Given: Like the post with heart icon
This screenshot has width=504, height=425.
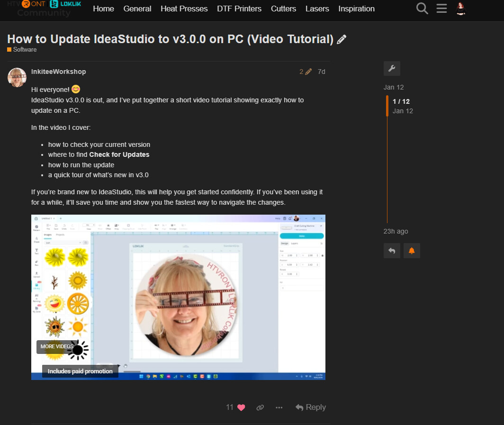Looking at the screenshot, I should (x=241, y=407).
